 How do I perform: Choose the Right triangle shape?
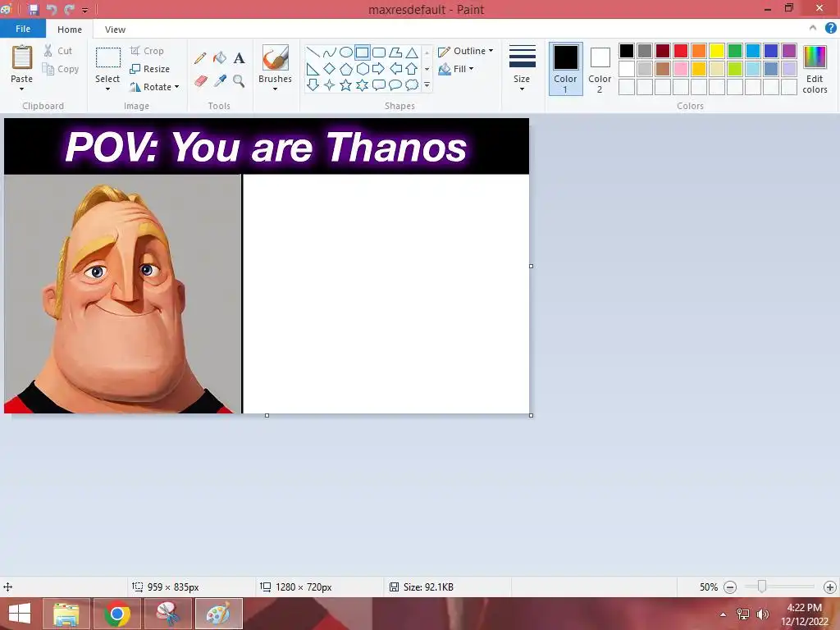tap(313, 69)
